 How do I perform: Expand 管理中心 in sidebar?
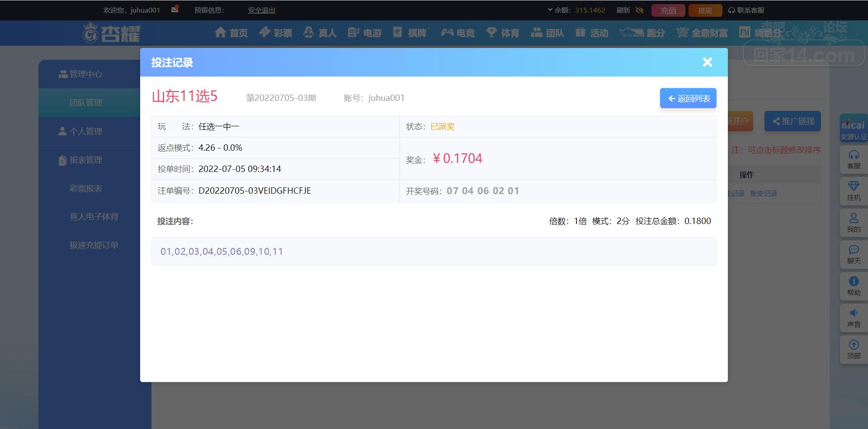tap(80, 74)
